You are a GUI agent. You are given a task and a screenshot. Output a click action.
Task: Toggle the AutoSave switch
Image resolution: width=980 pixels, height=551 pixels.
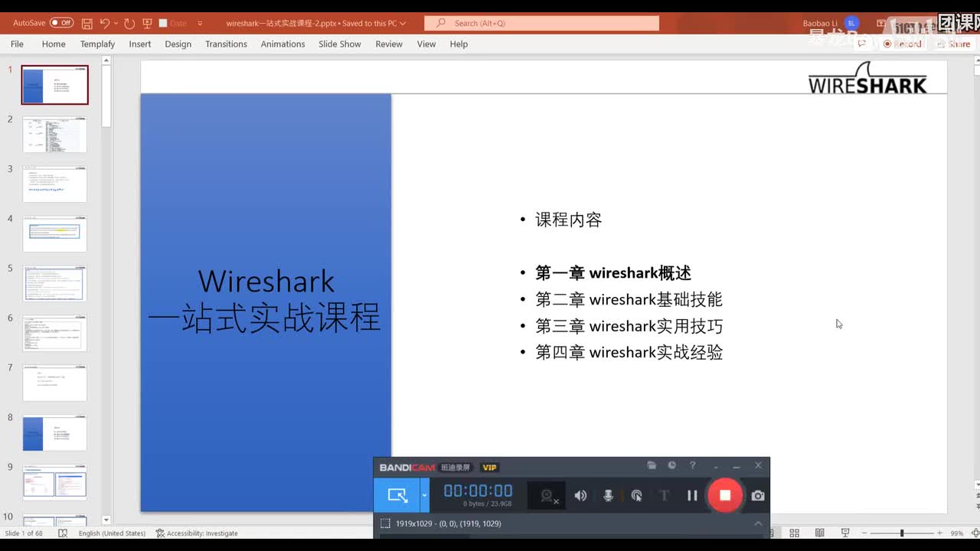pyautogui.click(x=61, y=23)
